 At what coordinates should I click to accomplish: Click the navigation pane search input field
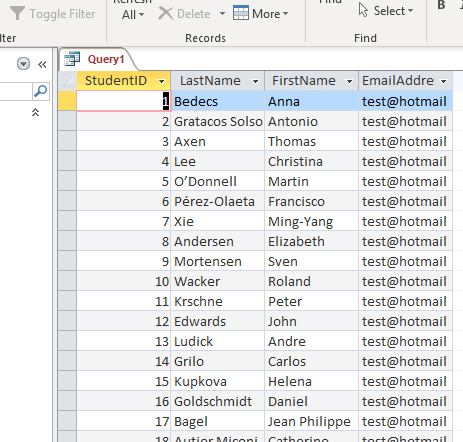click(x=16, y=91)
